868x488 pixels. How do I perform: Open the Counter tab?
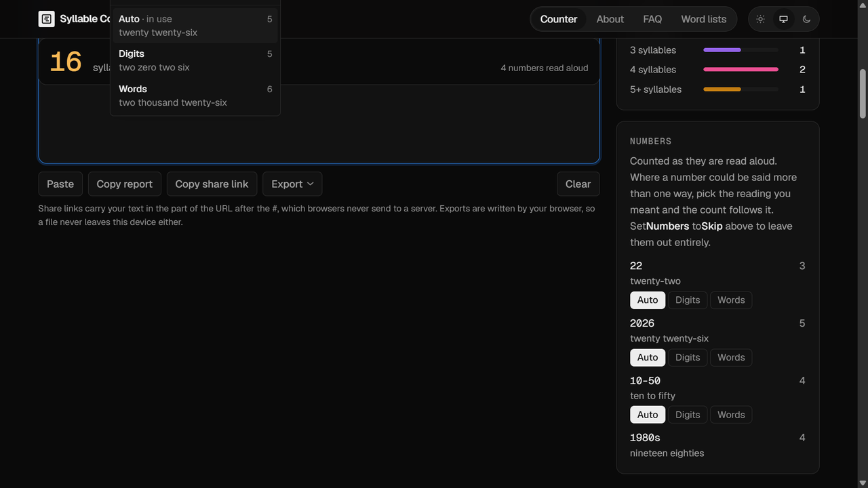pos(559,19)
